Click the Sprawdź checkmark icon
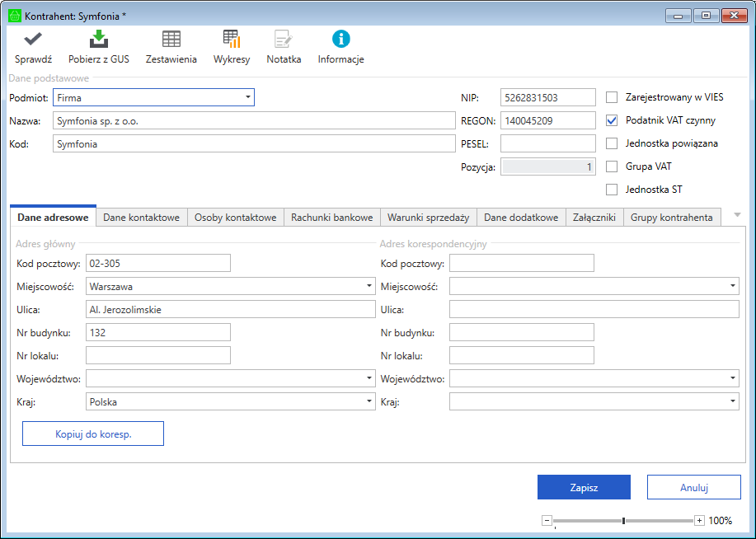This screenshot has width=756, height=539. click(33, 39)
